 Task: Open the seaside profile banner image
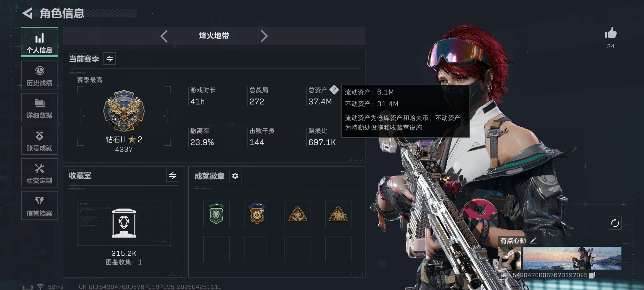coord(572,258)
